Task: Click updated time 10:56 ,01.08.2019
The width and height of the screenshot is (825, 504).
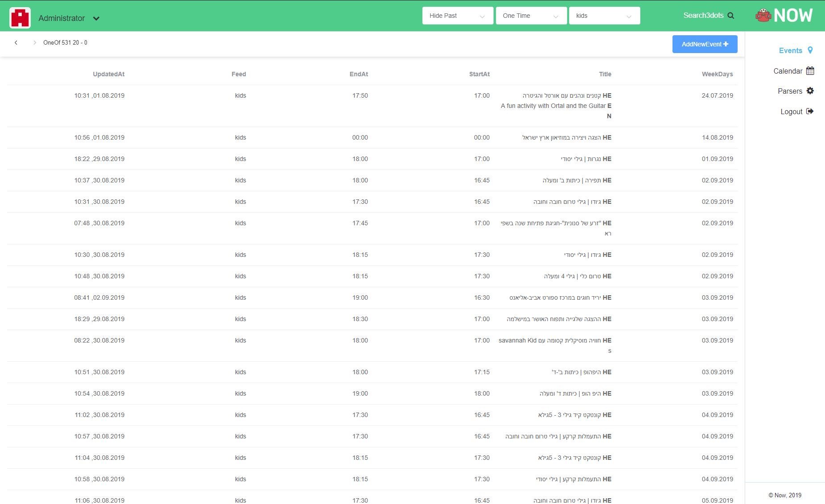Action: tap(99, 137)
